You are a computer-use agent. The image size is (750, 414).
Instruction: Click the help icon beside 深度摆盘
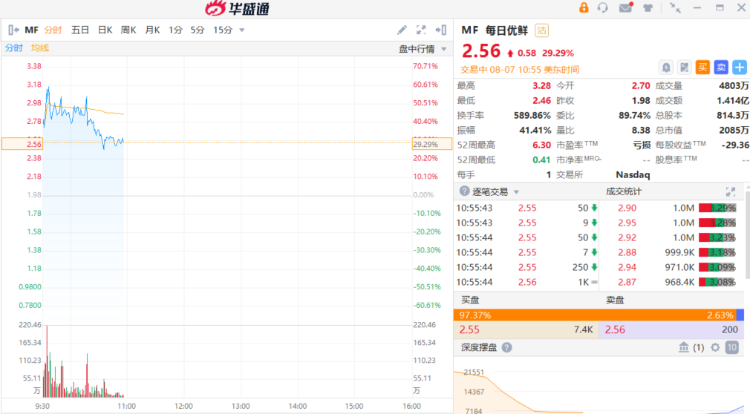click(507, 348)
